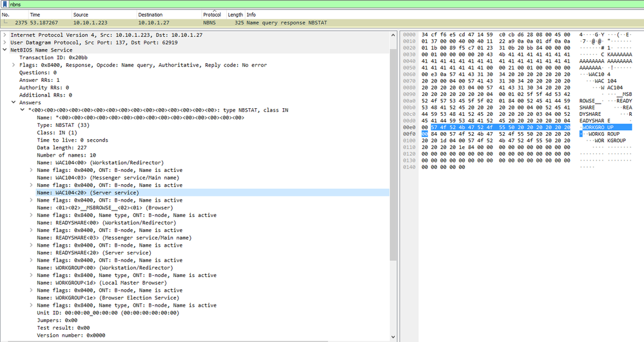The image size is (644, 342).
Task: Select the Answer RRs: 1 field
Action: (x=39, y=80)
